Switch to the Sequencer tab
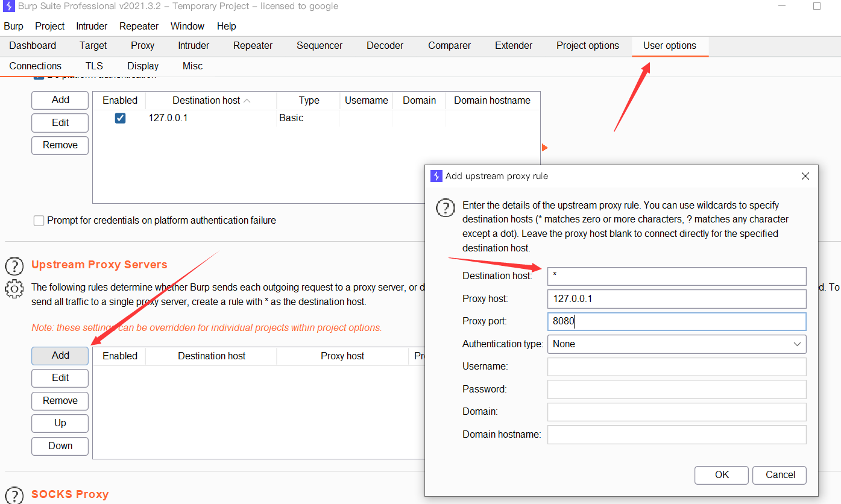841x504 pixels. 320,46
